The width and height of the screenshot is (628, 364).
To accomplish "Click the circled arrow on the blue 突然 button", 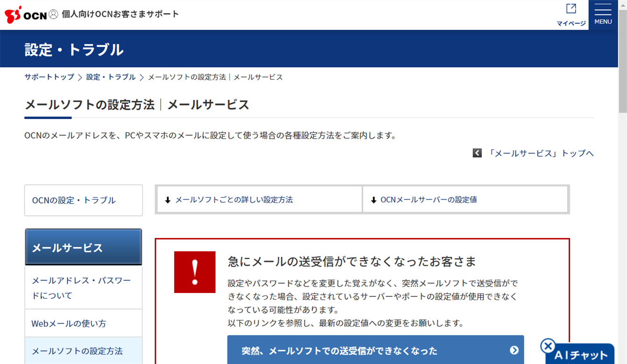I will tap(514, 350).
